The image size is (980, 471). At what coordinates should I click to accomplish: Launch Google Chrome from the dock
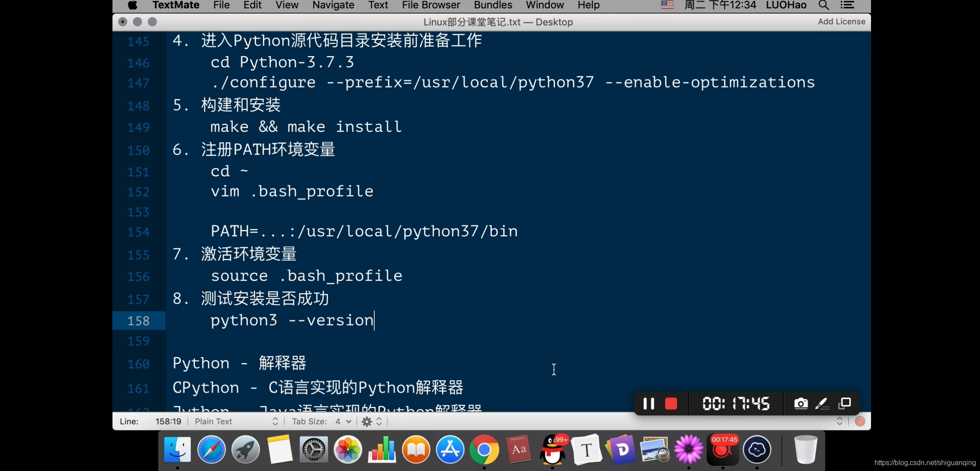pyautogui.click(x=484, y=450)
